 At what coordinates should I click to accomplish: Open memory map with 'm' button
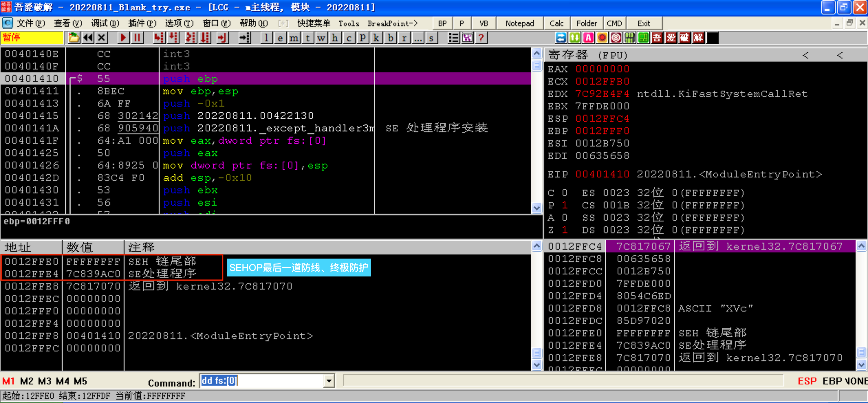click(294, 37)
